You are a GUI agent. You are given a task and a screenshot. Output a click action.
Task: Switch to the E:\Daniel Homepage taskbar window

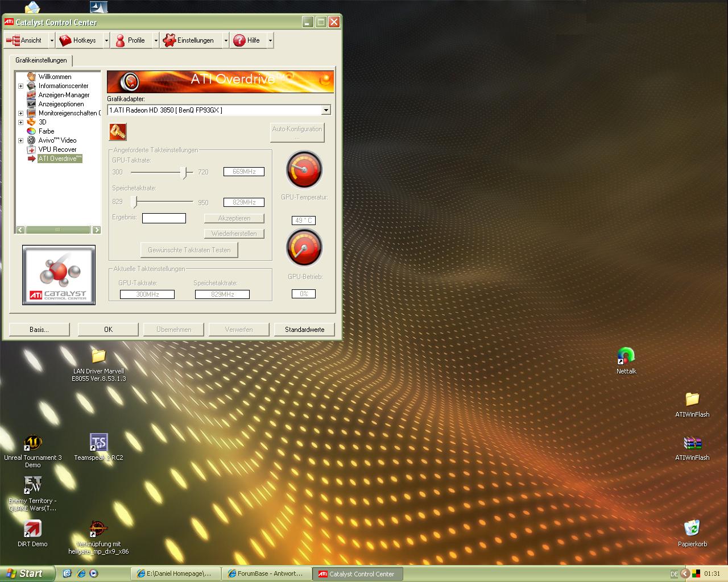click(176, 574)
